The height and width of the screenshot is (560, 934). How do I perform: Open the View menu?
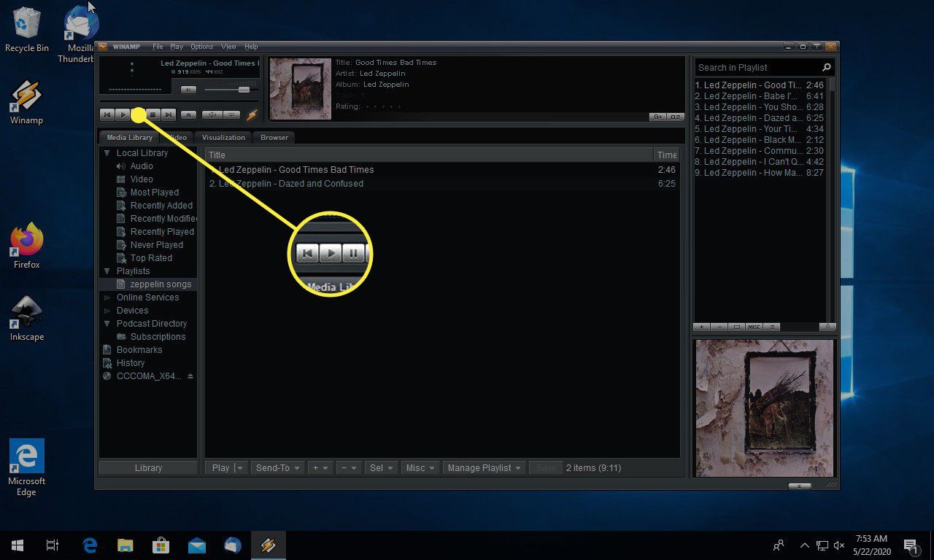pyautogui.click(x=228, y=47)
